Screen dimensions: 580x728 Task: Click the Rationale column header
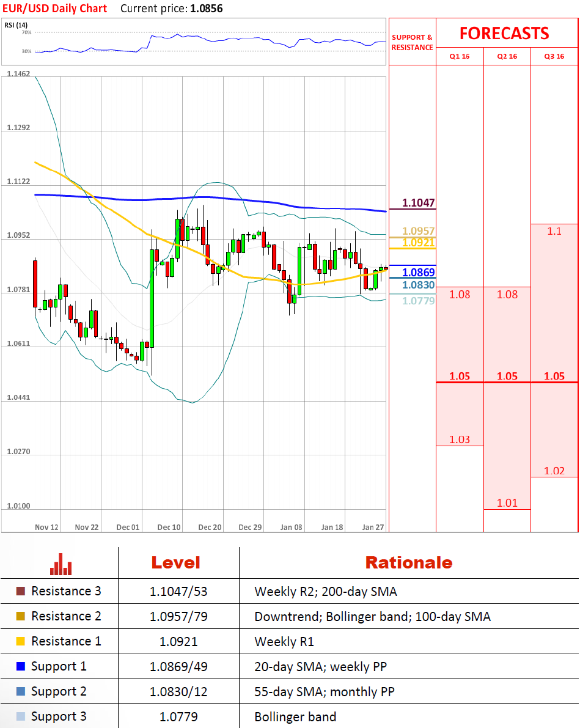[x=409, y=563]
